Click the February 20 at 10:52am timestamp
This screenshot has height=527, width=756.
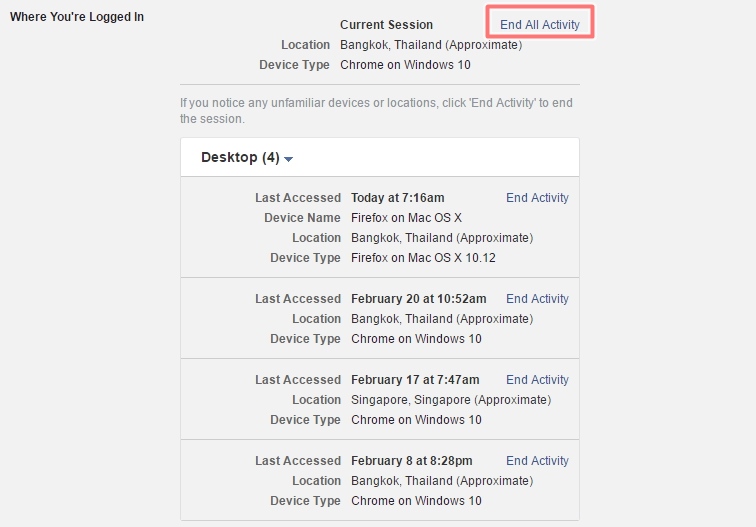click(x=418, y=299)
